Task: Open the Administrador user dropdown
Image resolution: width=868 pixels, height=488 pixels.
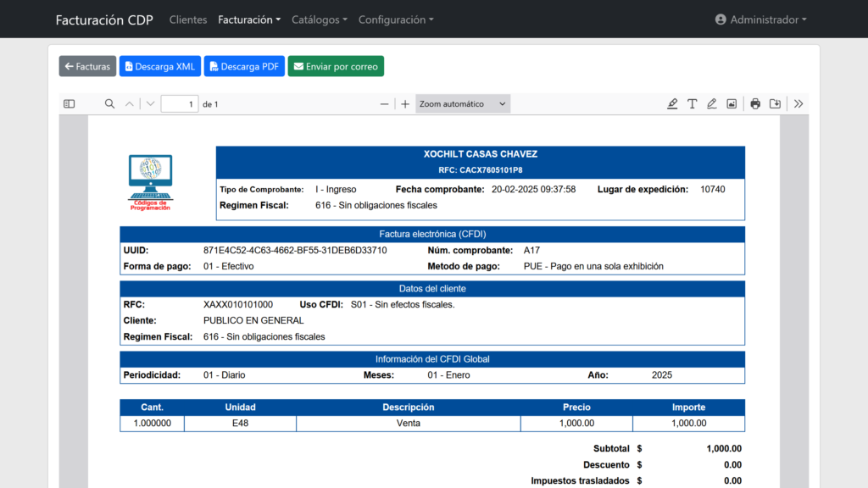Action: 760,19
